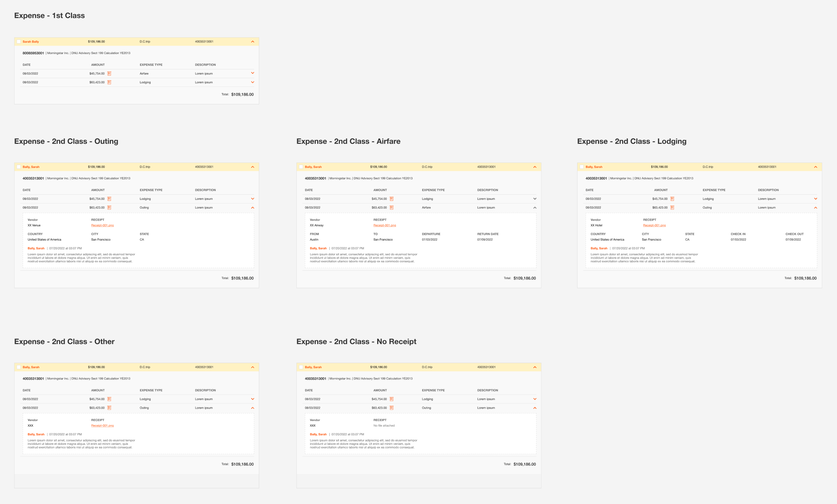Click receipt icon beside $63,423.00 in 1st Class panel

pyautogui.click(x=109, y=82)
